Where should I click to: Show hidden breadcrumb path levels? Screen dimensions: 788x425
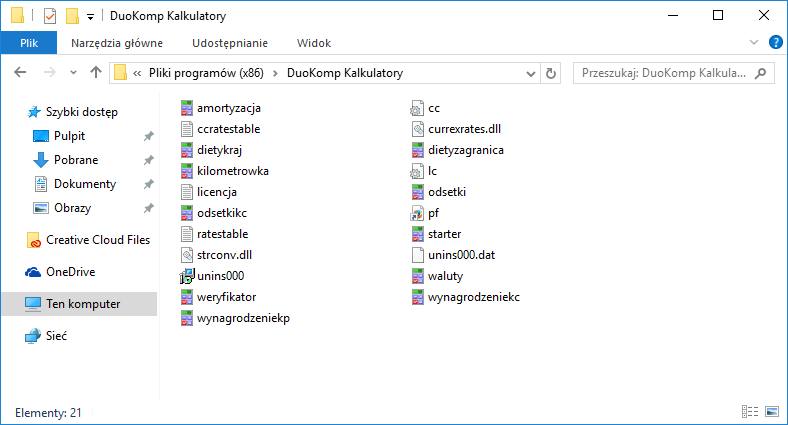(137, 73)
